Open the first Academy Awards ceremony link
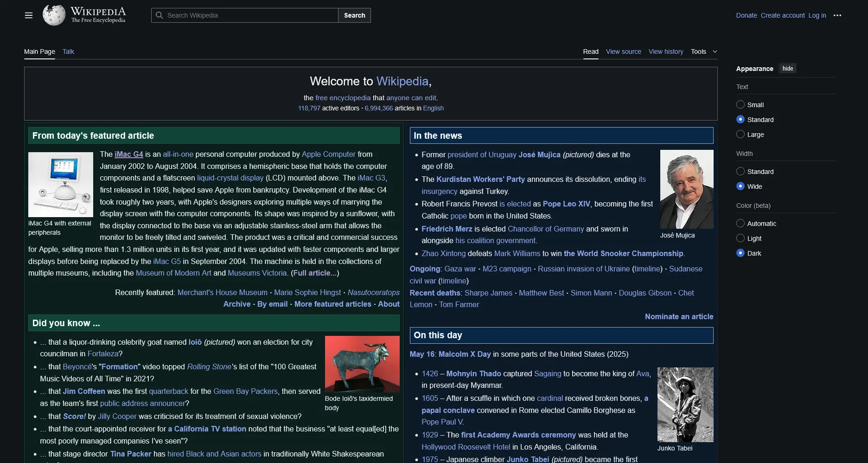868x463 pixels. (x=518, y=435)
